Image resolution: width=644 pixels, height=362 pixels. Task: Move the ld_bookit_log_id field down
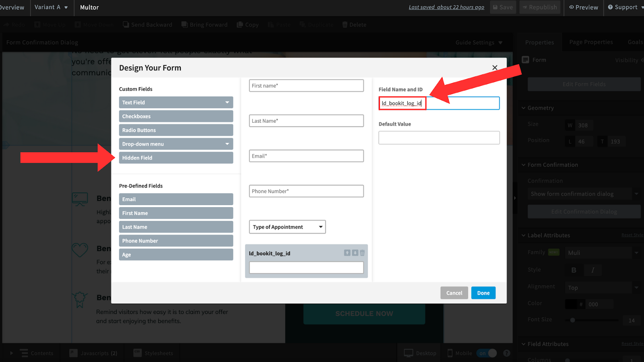pos(355,253)
